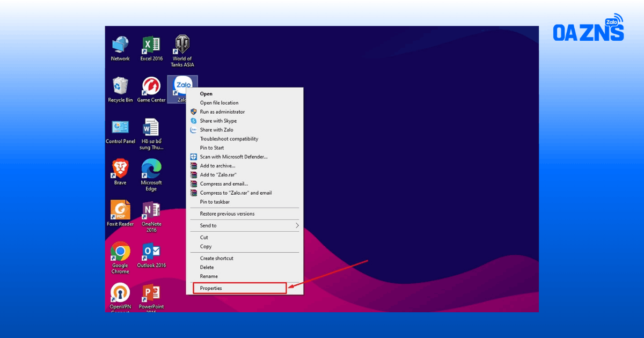644x338 pixels.
Task: Click the Excel 2016 shortcut icon
Action: [151, 49]
